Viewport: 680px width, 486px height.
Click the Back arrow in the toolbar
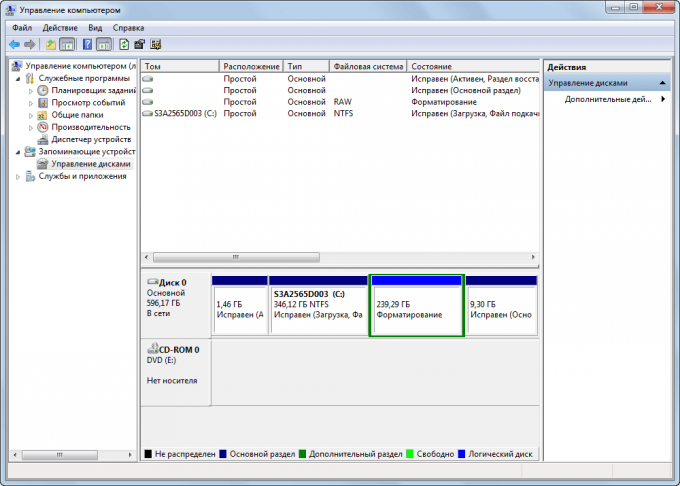pyautogui.click(x=14, y=45)
